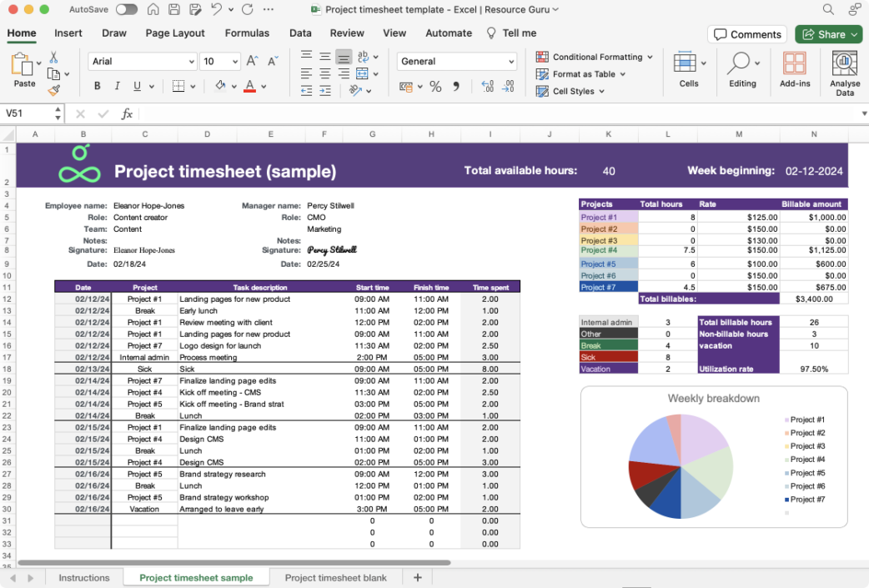Screen dimensions: 869x588
Task: Open the Project timesheet blank sheet
Action: (x=336, y=577)
